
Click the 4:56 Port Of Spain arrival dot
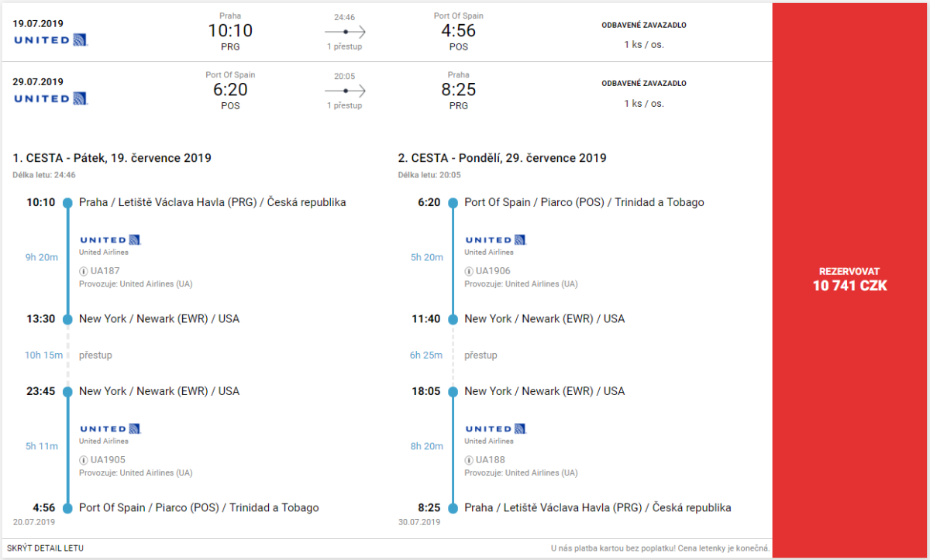67,508
